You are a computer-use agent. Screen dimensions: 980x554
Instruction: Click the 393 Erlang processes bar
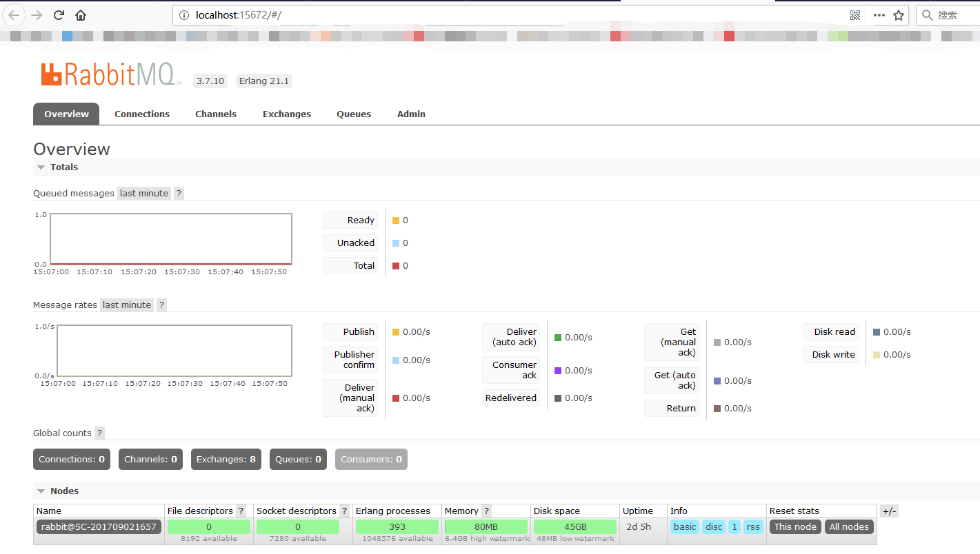pyautogui.click(x=397, y=527)
